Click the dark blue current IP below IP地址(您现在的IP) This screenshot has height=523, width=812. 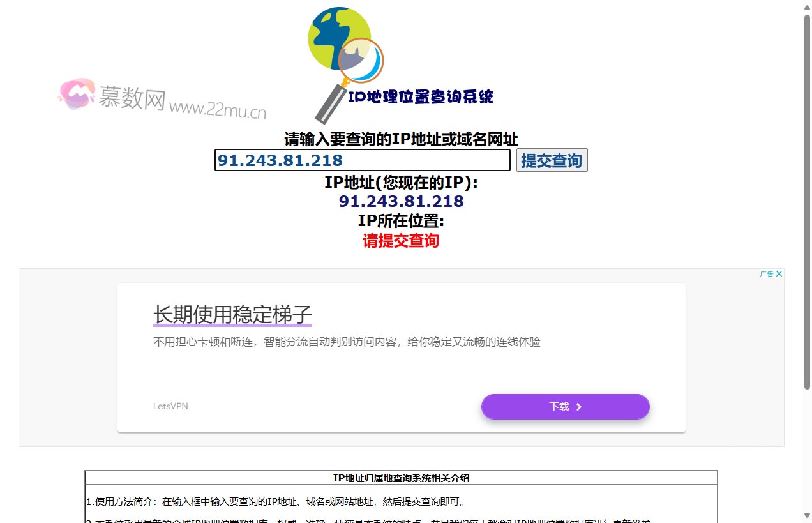point(401,201)
